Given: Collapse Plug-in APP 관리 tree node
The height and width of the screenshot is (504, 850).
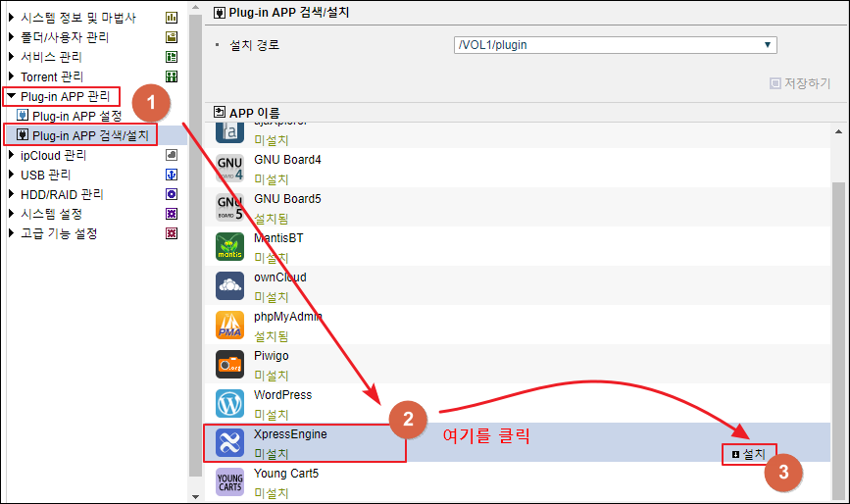Looking at the screenshot, I should (11, 96).
